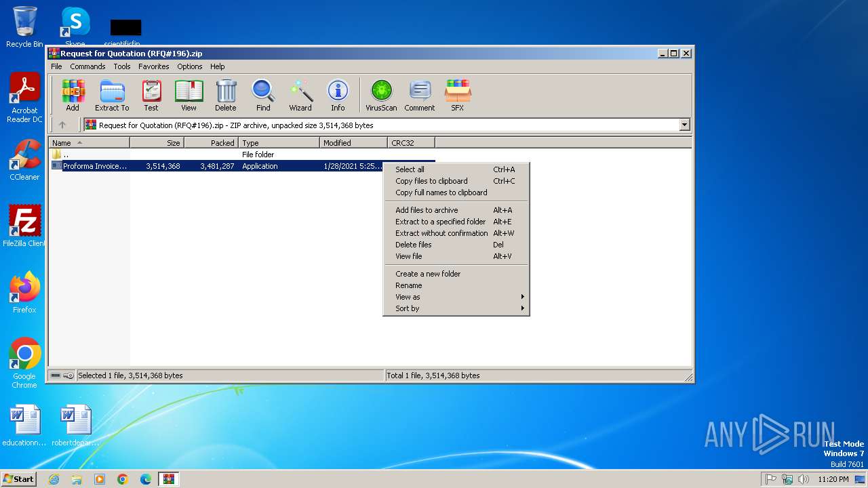Launch Firefox from desktop
This screenshot has width=868, height=488.
pos(24,293)
